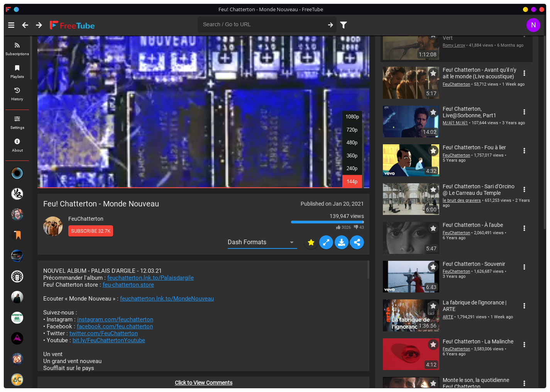Open About in the sidebar
The image size is (550, 392).
click(x=17, y=145)
